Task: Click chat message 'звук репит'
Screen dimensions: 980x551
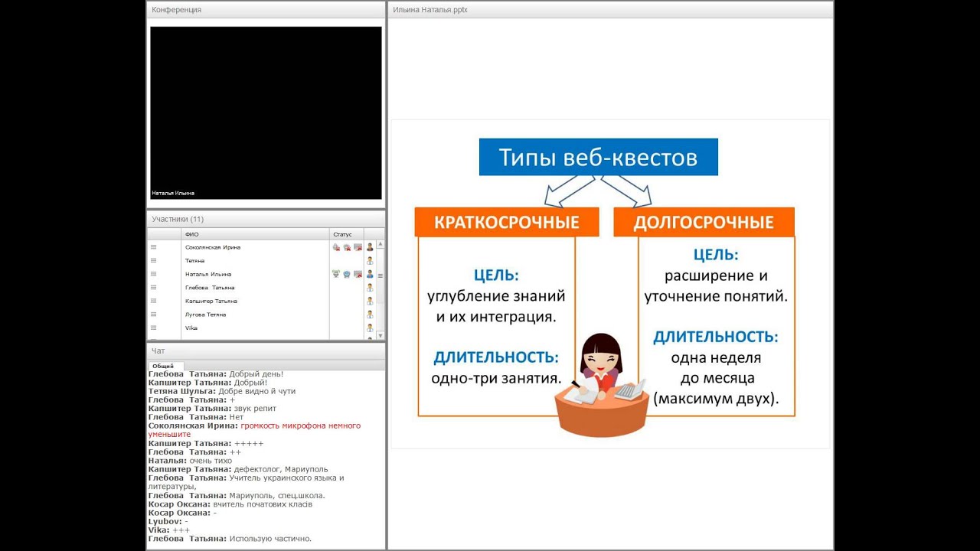Action: (255, 409)
